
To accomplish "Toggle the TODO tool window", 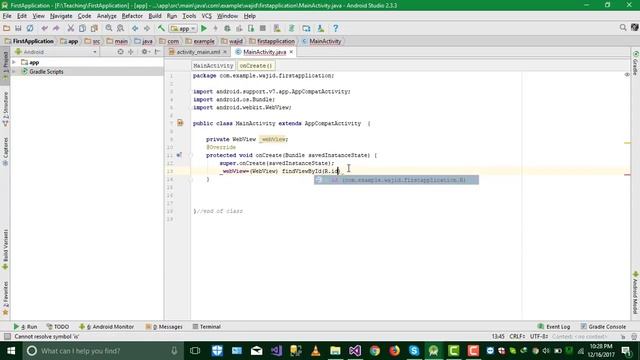I will 58,327.
